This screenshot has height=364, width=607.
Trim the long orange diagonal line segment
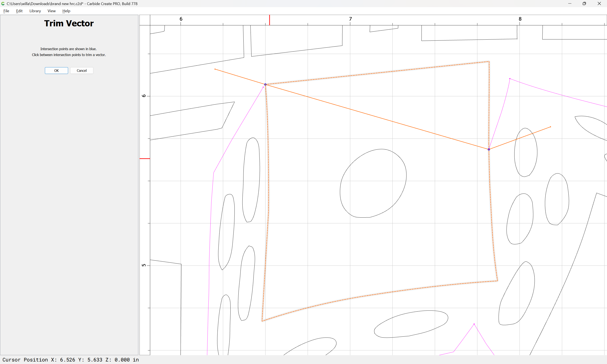(x=377, y=117)
